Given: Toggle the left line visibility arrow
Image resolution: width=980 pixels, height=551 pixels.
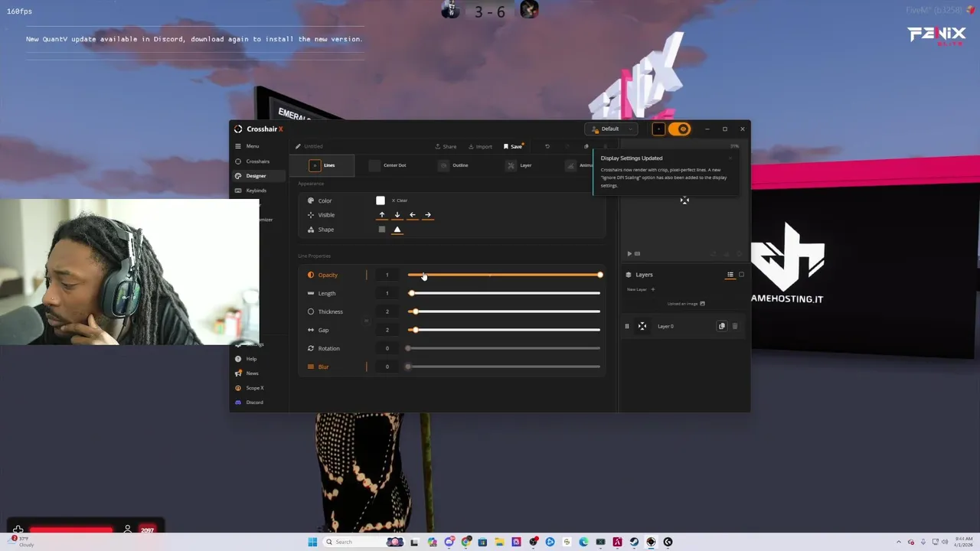Looking at the screenshot, I should 412,215.
